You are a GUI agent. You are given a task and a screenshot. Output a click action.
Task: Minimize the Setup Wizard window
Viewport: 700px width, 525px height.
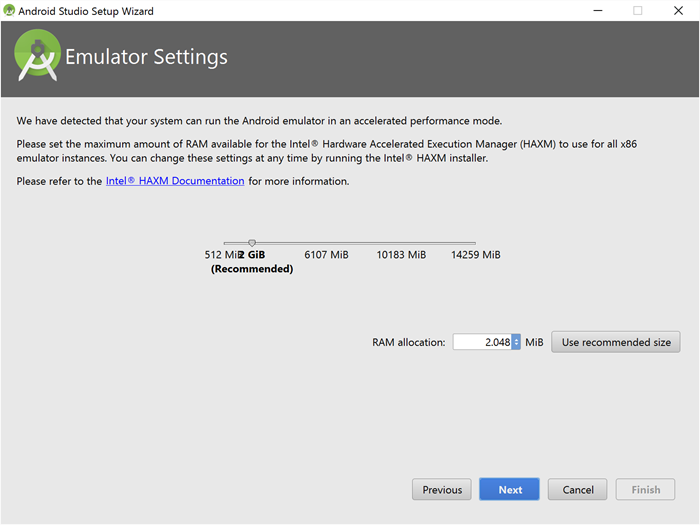[x=598, y=11]
